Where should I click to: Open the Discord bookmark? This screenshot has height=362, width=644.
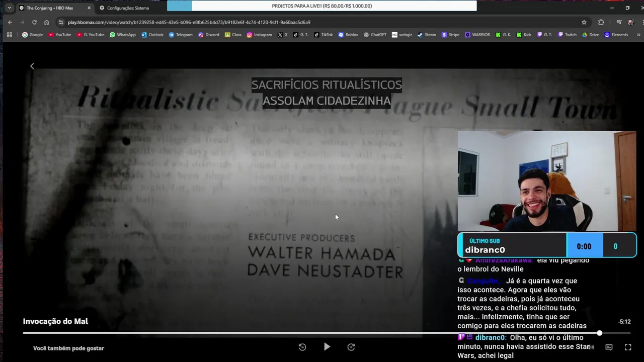point(209,35)
